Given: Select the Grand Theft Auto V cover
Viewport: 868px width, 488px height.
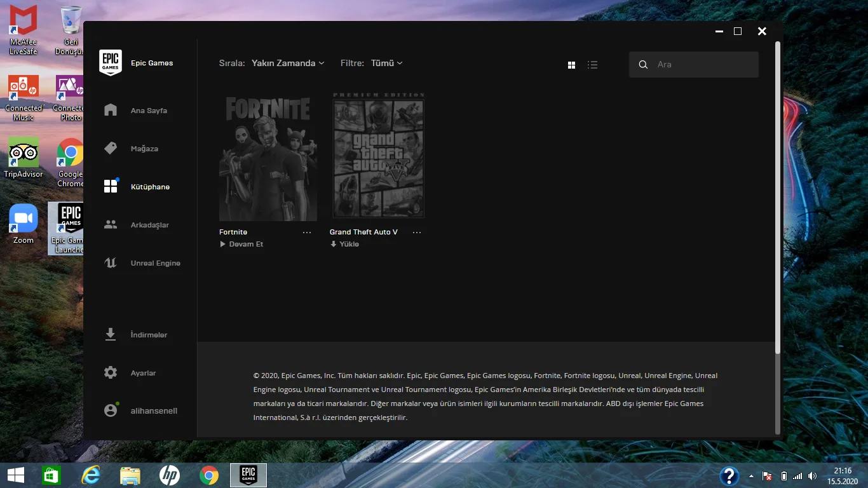Looking at the screenshot, I should point(378,156).
